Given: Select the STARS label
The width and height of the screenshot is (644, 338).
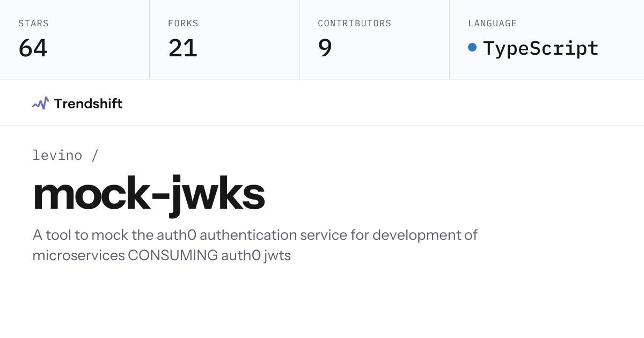Looking at the screenshot, I should pyautogui.click(x=33, y=24).
